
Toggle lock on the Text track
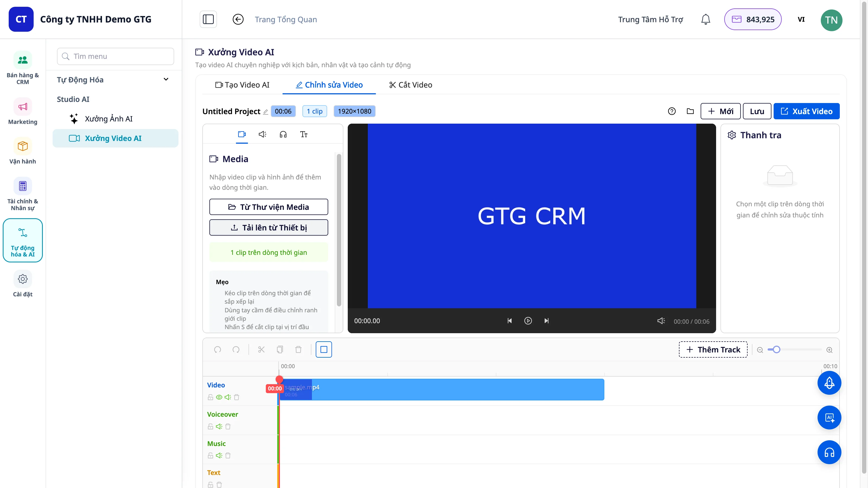[x=210, y=485]
